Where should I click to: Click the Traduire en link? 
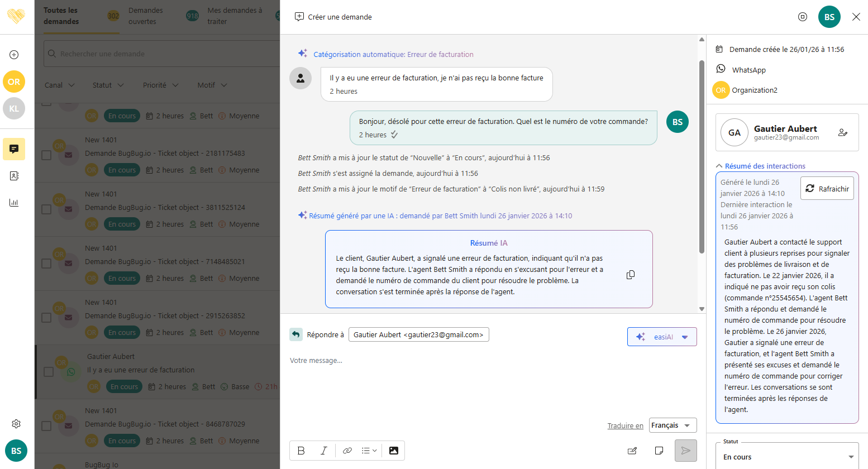coord(625,426)
